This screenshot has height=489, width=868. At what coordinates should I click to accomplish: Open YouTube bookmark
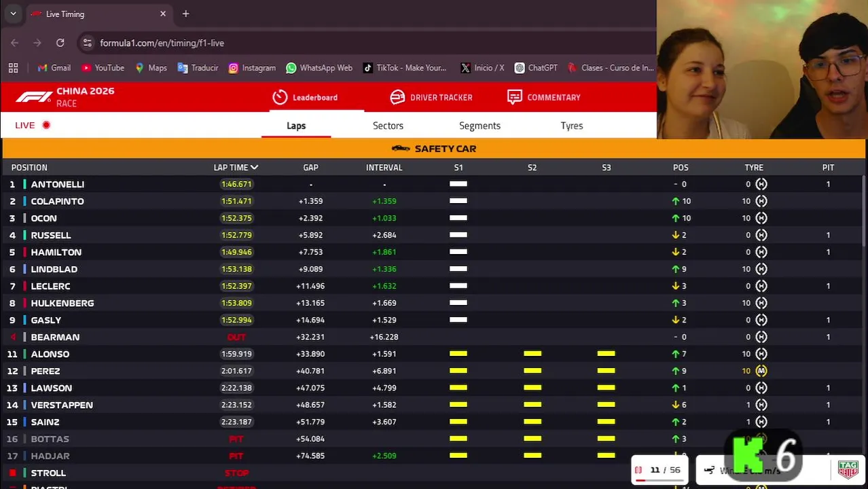103,68
